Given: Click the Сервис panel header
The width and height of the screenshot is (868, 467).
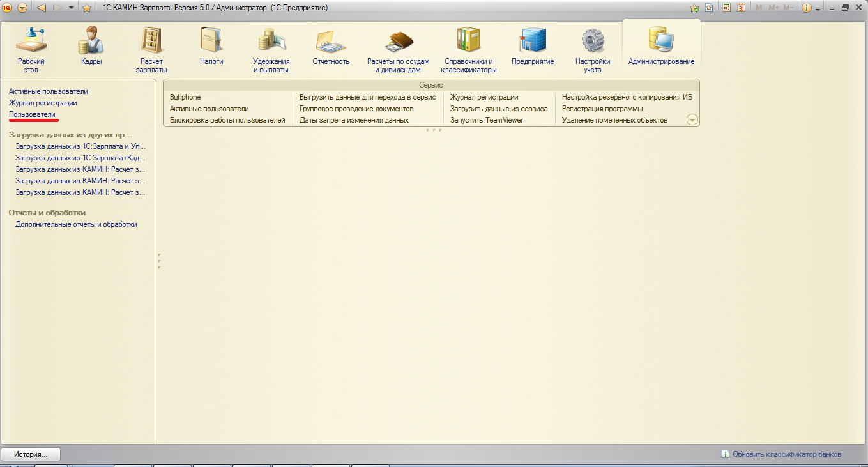Looking at the screenshot, I should click(x=431, y=85).
